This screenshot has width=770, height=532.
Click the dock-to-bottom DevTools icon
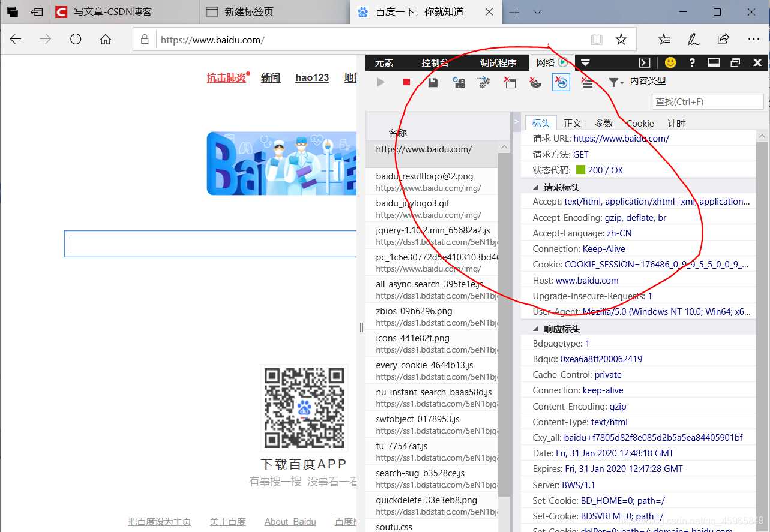[714, 62]
